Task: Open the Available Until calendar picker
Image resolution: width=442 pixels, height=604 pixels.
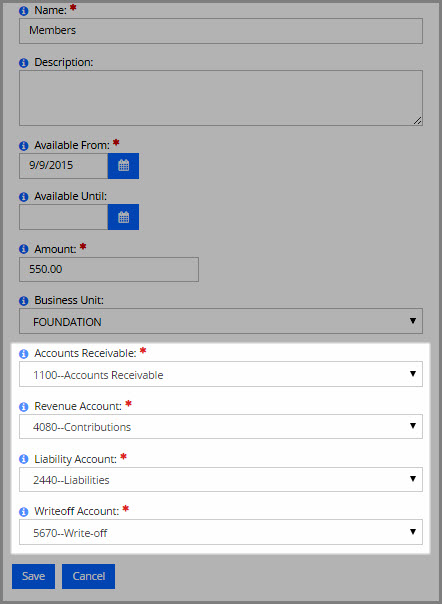Action: pyautogui.click(x=123, y=217)
